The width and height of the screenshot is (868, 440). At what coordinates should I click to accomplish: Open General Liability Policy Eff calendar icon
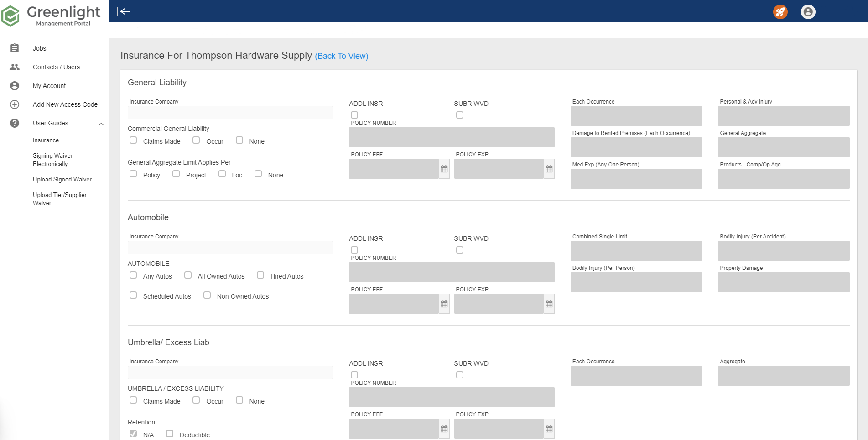click(x=444, y=169)
